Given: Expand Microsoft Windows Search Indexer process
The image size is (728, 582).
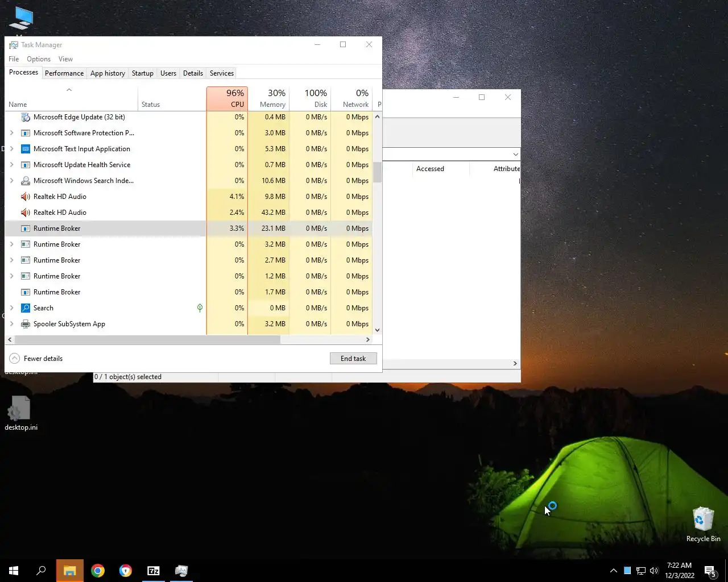Looking at the screenshot, I should tap(11, 181).
